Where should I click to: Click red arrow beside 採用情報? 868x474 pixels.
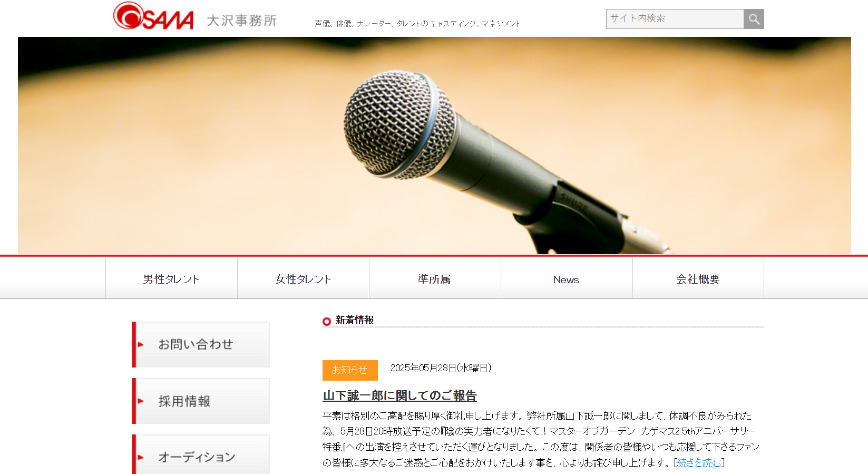coord(141,401)
